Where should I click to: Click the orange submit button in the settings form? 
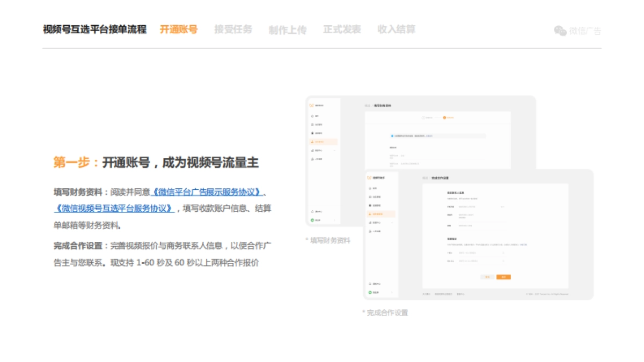tap(503, 277)
